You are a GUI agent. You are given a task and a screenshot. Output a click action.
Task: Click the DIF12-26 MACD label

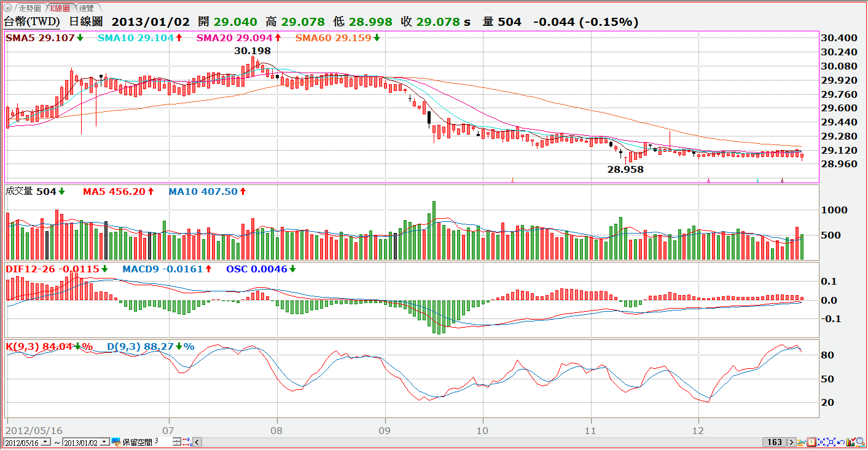point(57,269)
